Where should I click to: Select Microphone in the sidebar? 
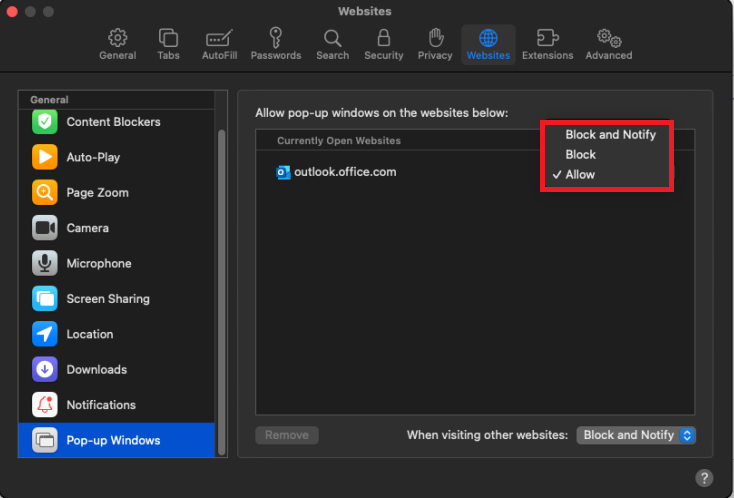point(98,264)
